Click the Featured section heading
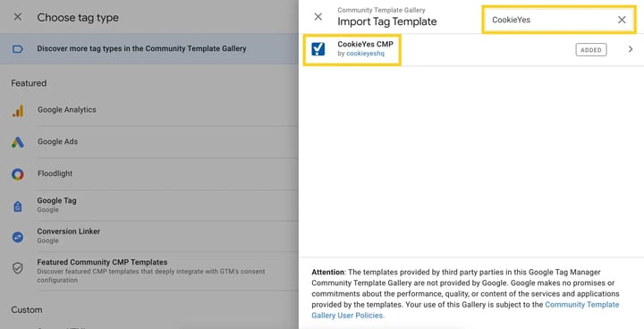644x329 pixels. (29, 83)
